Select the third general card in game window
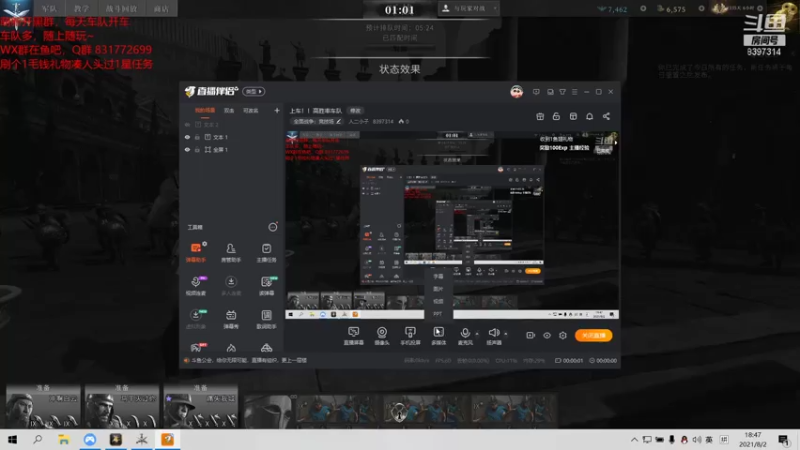Screen dimensions: 800x450 click(201, 406)
